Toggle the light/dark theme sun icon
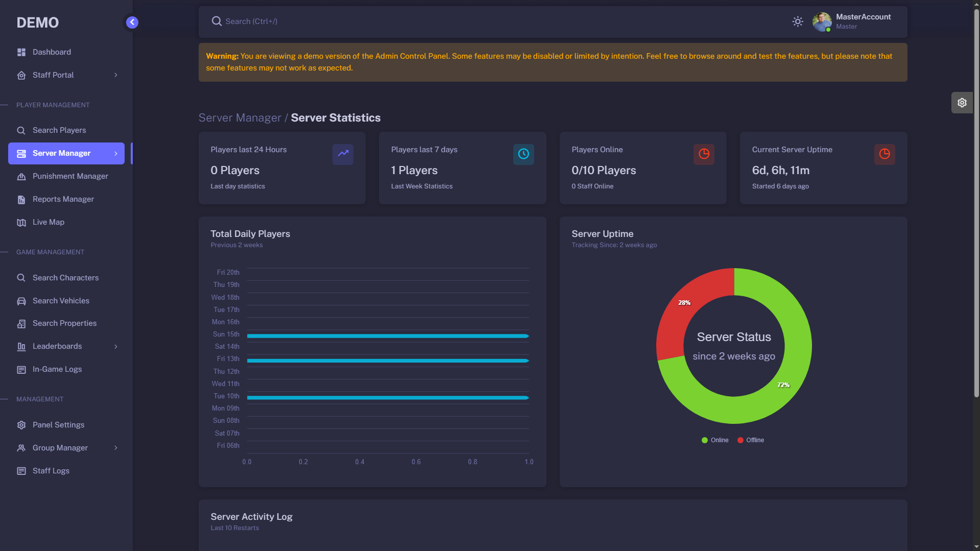 pos(797,21)
